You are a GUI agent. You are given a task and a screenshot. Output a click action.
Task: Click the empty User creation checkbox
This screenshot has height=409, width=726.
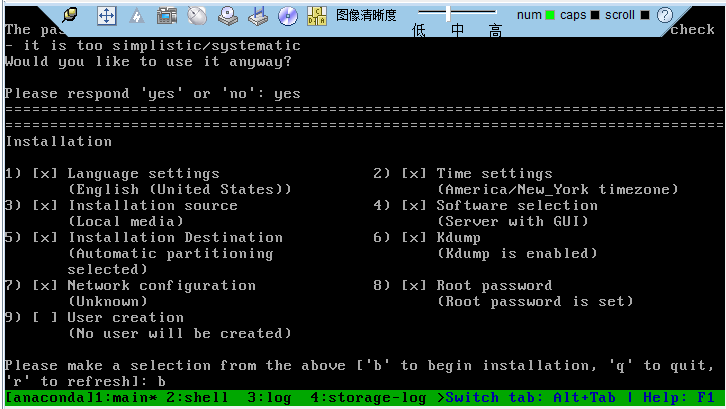click(x=44, y=317)
